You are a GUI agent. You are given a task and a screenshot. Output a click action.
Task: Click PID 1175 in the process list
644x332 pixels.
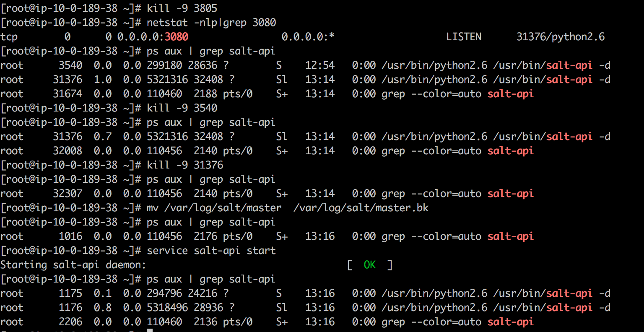click(70, 293)
